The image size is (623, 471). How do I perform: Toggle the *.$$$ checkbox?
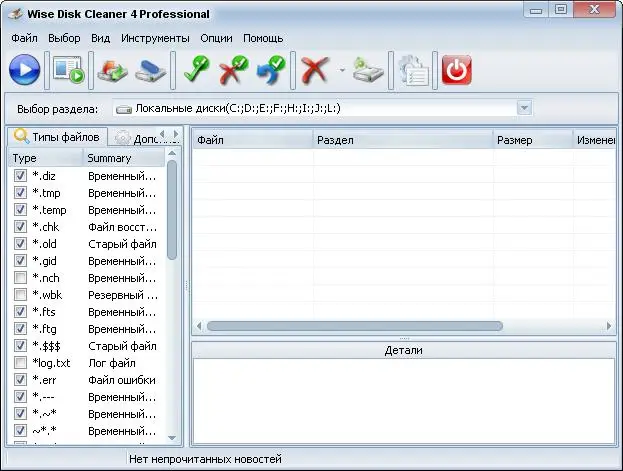point(20,345)
